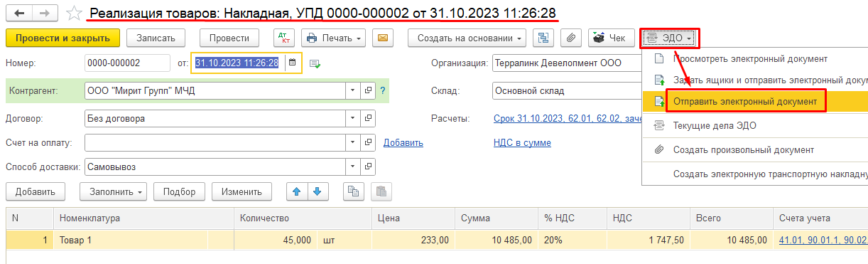Click Провести и закрыть button
This screenshot has height=264, width=868.
click(x=63, y=38)
